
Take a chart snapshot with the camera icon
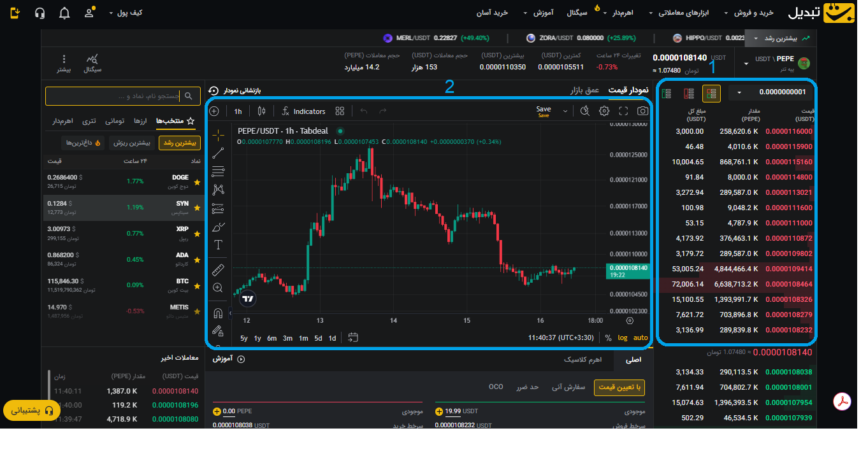[x=643, y=111]
